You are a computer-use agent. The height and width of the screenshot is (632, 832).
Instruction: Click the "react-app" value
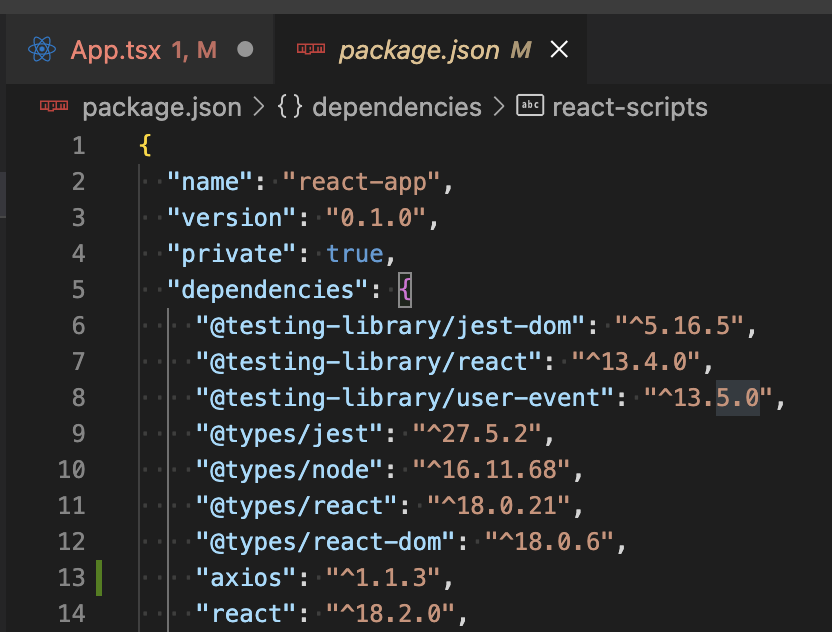click(361, 182)
